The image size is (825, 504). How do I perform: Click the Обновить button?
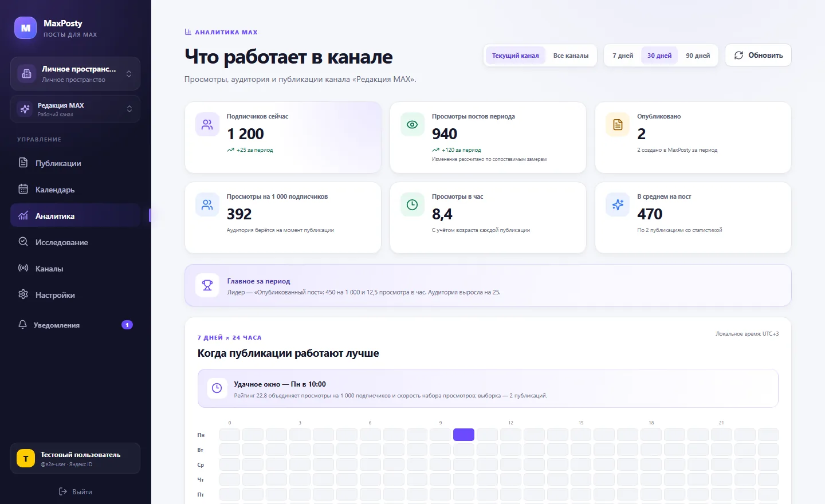[x=758, y=55]
